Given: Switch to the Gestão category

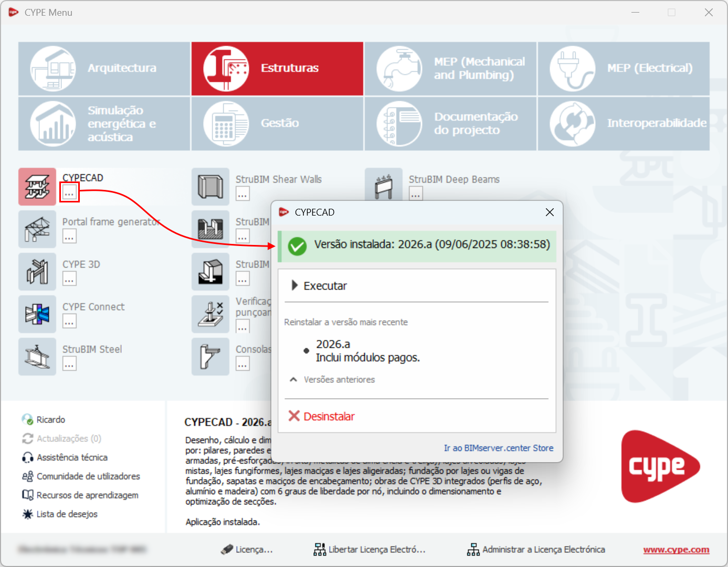Looking at the screenshot, I should tap(277, 123).
